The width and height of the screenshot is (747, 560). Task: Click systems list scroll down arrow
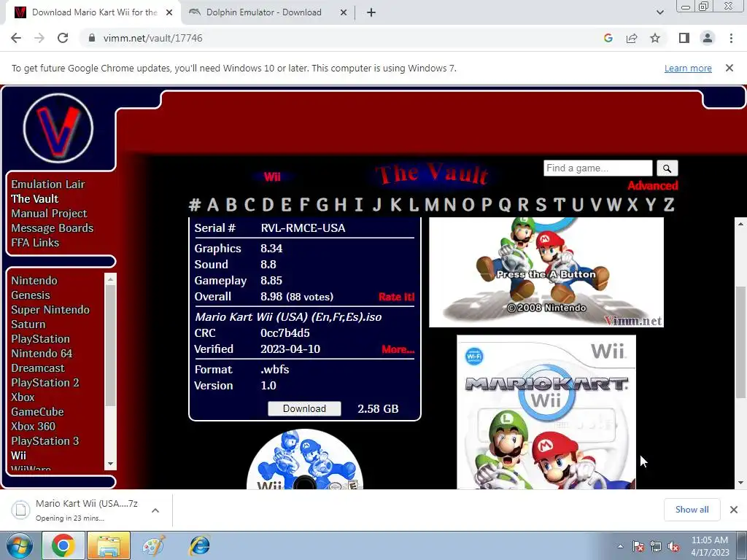point(110,463)
